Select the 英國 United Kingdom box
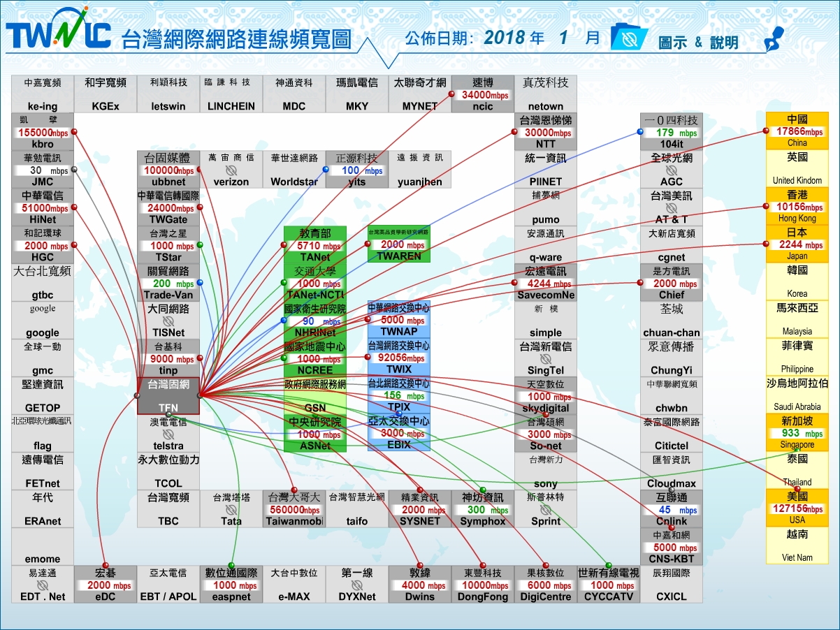Image resolution: width=840 pixels, height=630 pixels. pyautogui.click(x=797, y=169)
